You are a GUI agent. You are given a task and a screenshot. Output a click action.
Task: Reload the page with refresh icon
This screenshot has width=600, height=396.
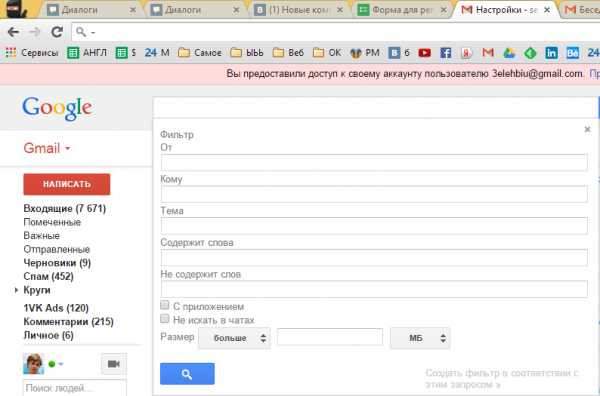click(x=57, y=32)
